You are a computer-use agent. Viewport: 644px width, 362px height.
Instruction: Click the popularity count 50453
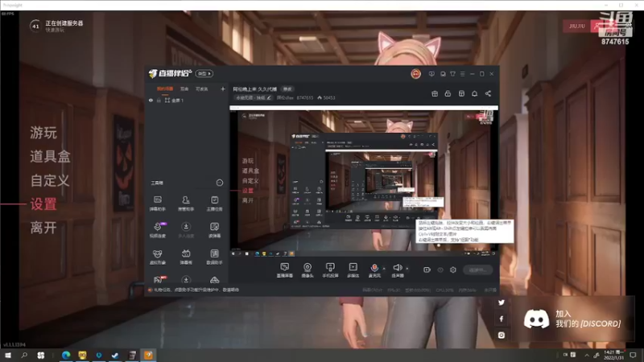(327, 97)
